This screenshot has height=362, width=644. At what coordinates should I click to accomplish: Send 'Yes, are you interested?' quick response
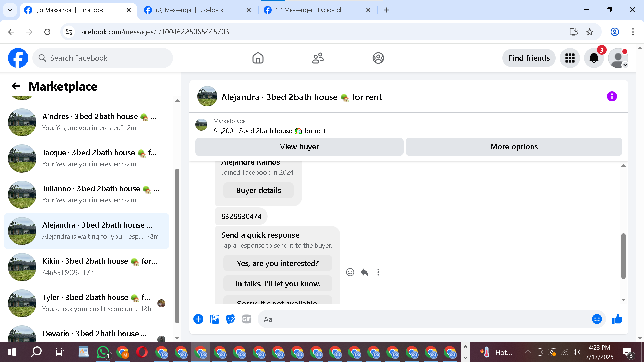(x=278, y=263)
